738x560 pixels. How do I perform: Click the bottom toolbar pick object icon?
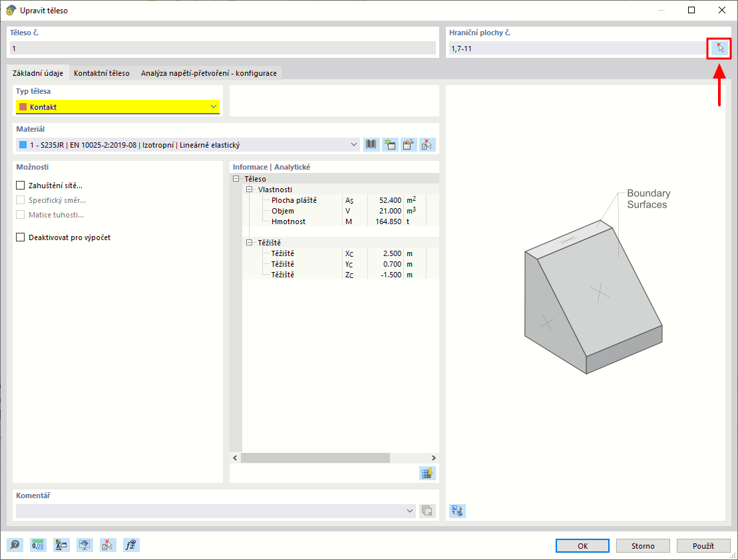[x=108, y=545]
